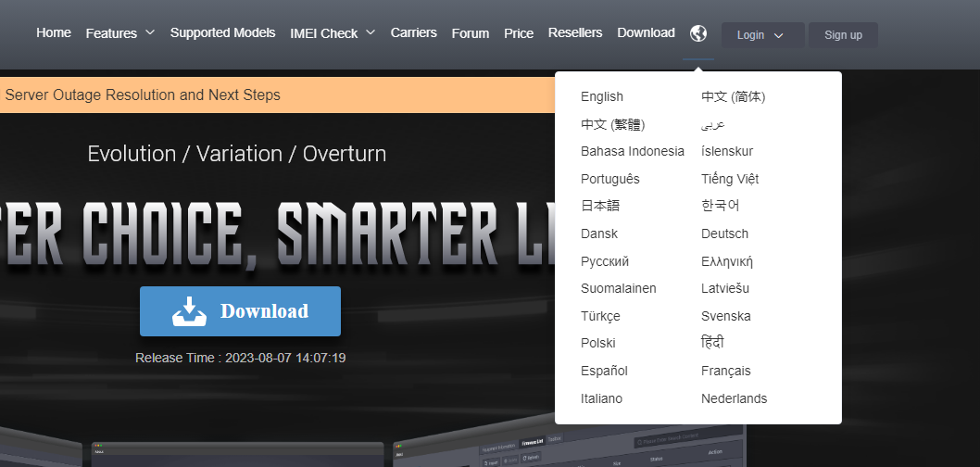Select English from the language list

[602, 96]
